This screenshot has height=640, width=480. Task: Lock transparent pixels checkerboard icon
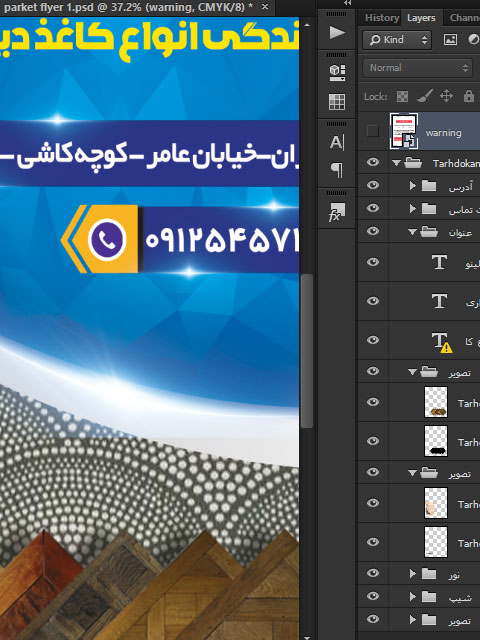(402, 97)
